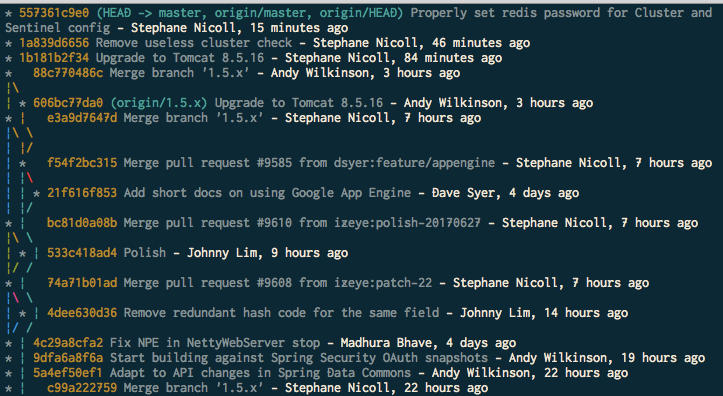Select pull request number #9608
Image resolution: width=723 pixels, height=396 pixels.
[274, 283]
